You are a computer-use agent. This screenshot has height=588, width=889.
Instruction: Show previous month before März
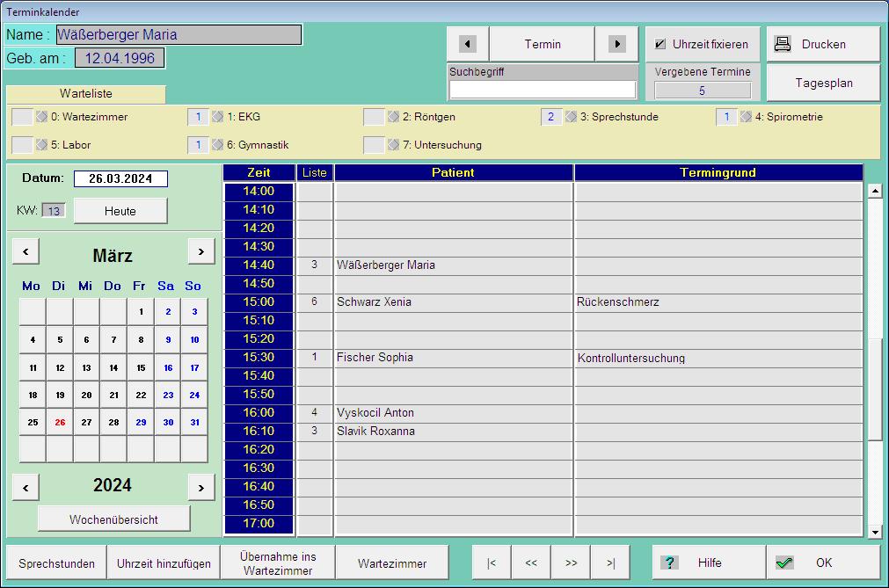tap(26, 251)
